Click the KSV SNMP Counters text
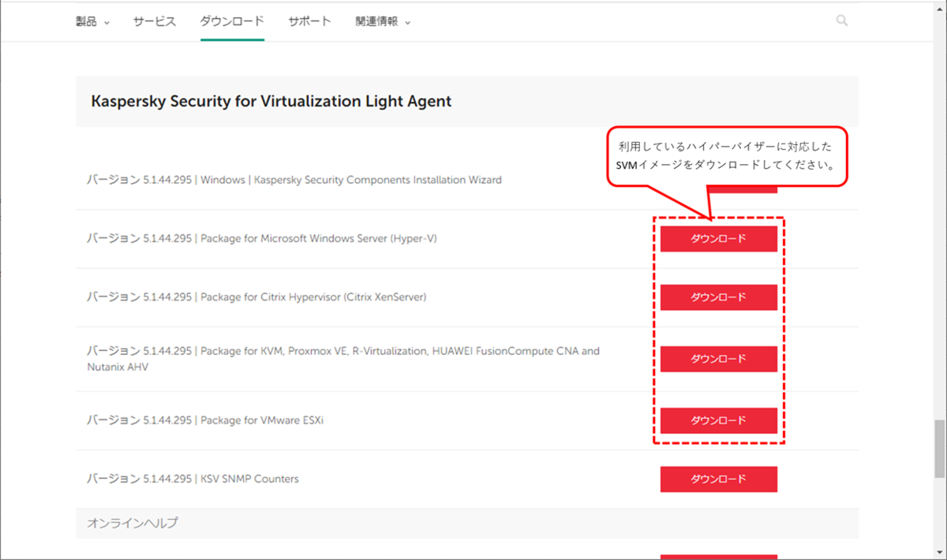947x560 pixels. [193, 479]
